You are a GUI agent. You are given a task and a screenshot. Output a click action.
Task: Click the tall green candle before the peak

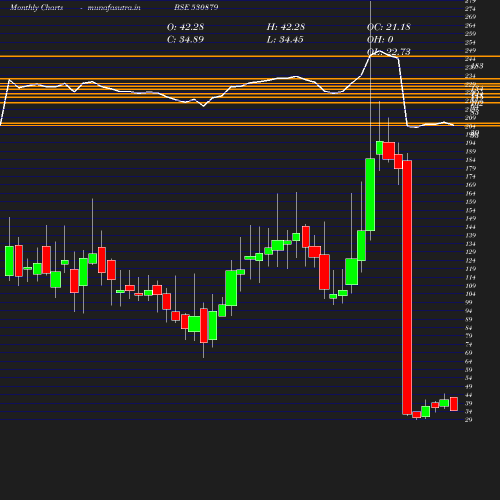point(370,194)
